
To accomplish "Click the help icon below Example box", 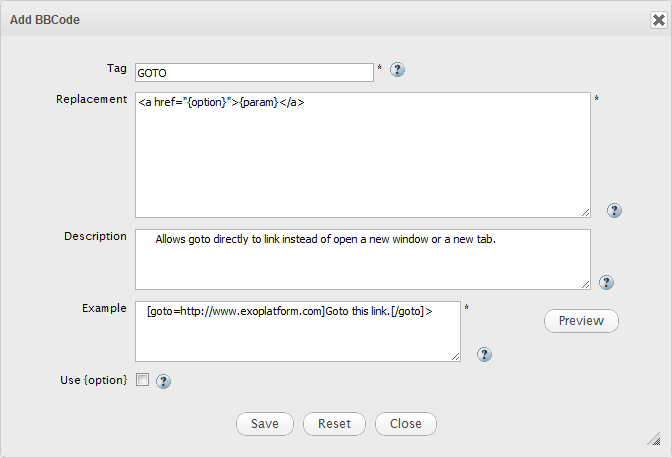I will pyautogui.click(x=484, y=354).
